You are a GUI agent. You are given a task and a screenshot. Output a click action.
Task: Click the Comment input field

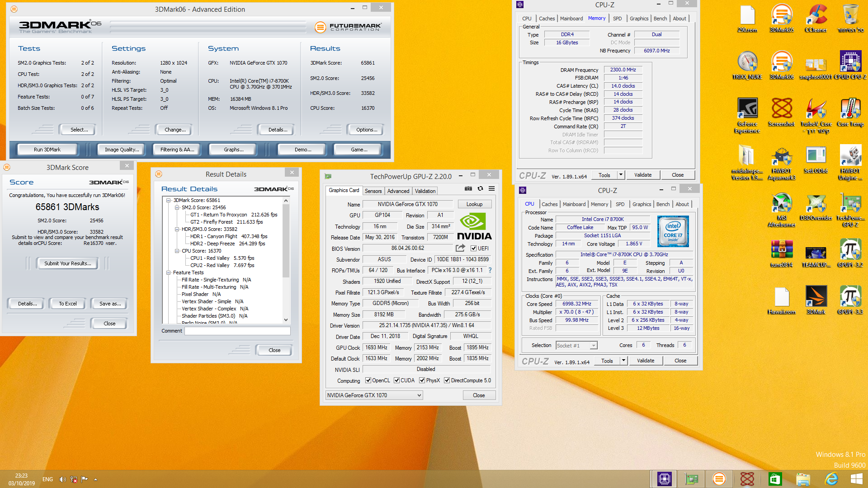click(237, 331)
